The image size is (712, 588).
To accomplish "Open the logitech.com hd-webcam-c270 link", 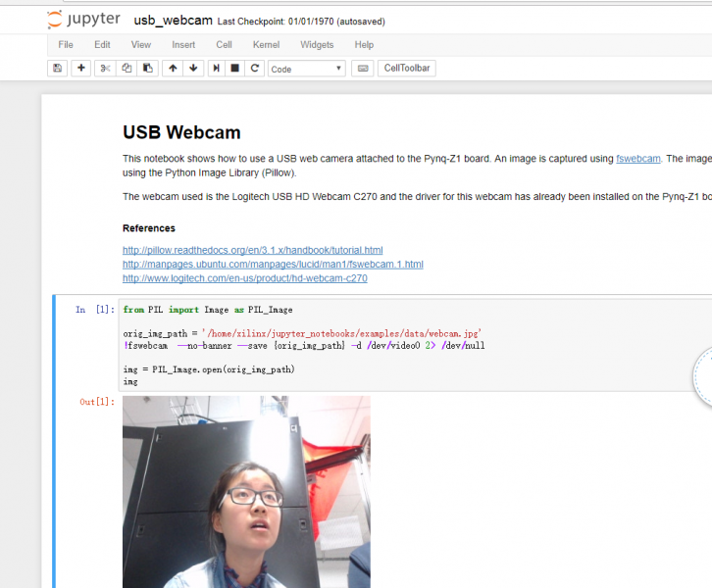I will click(245, 278).
